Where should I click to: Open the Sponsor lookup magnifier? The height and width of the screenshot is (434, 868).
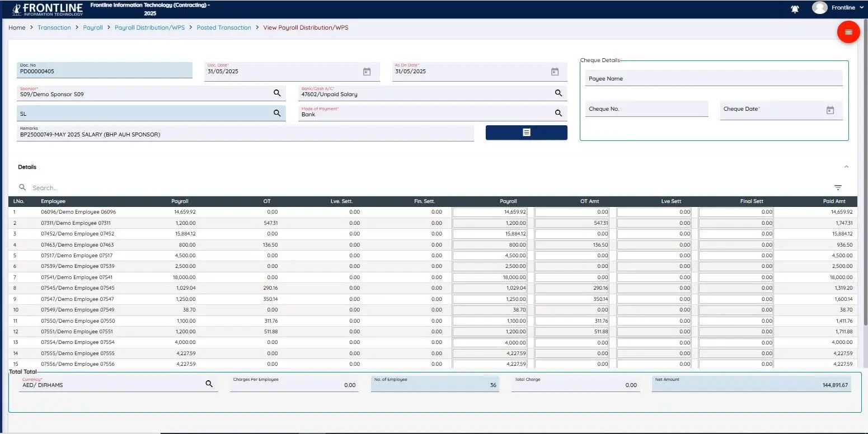click(277, 93)
